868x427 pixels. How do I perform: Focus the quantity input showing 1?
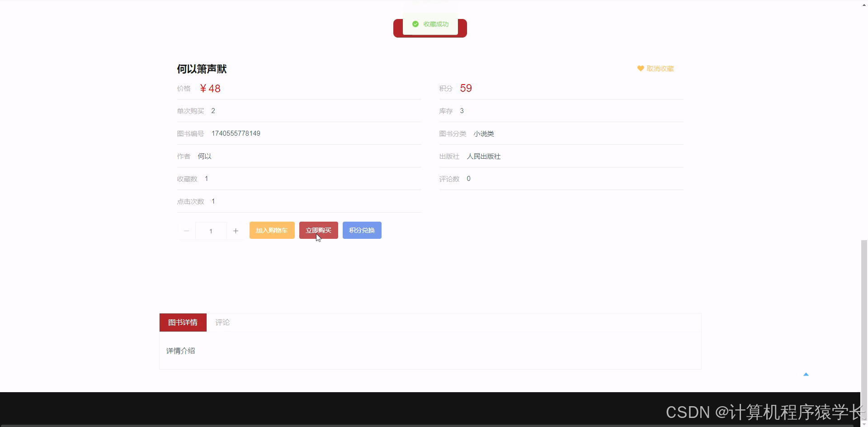[x=211, y=231]
